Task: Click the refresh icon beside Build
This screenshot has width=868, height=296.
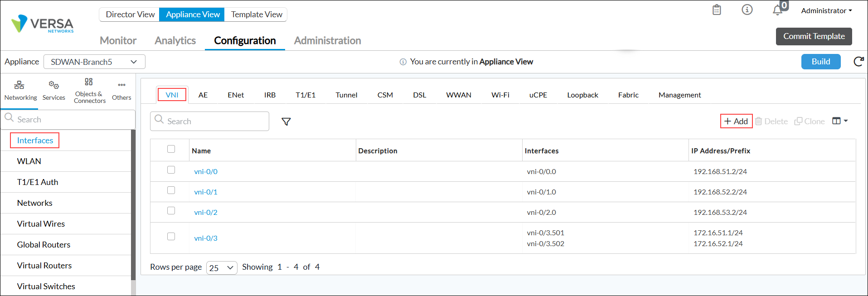Action: click(858, 62)
